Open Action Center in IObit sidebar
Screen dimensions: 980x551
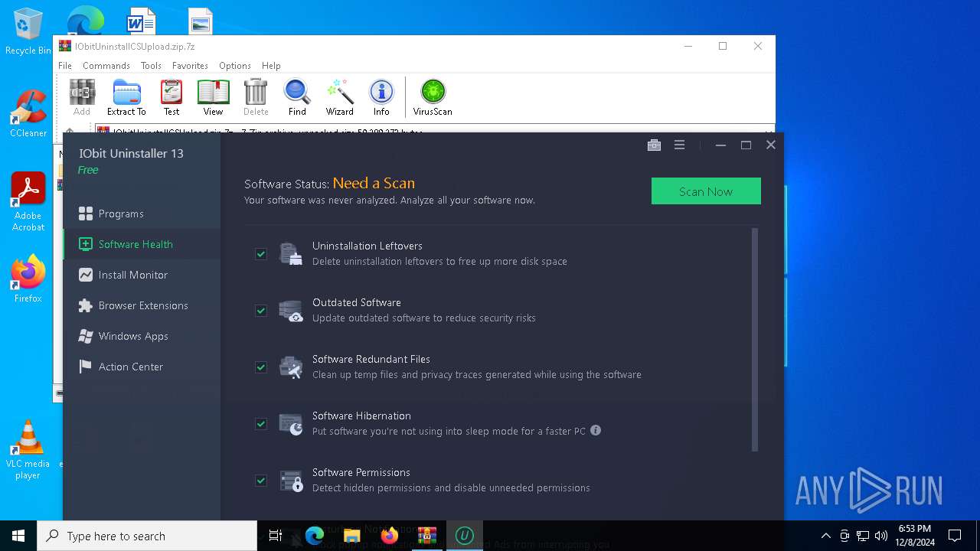[x=142, y=367]
